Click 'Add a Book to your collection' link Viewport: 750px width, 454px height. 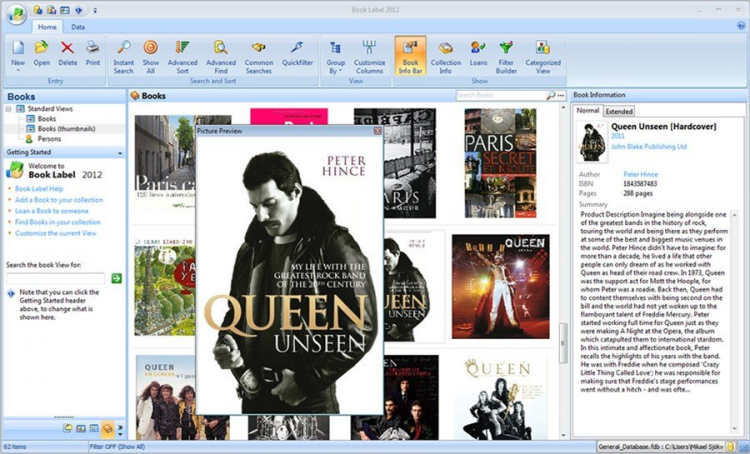pyautogui.click(x=58, y=199)
